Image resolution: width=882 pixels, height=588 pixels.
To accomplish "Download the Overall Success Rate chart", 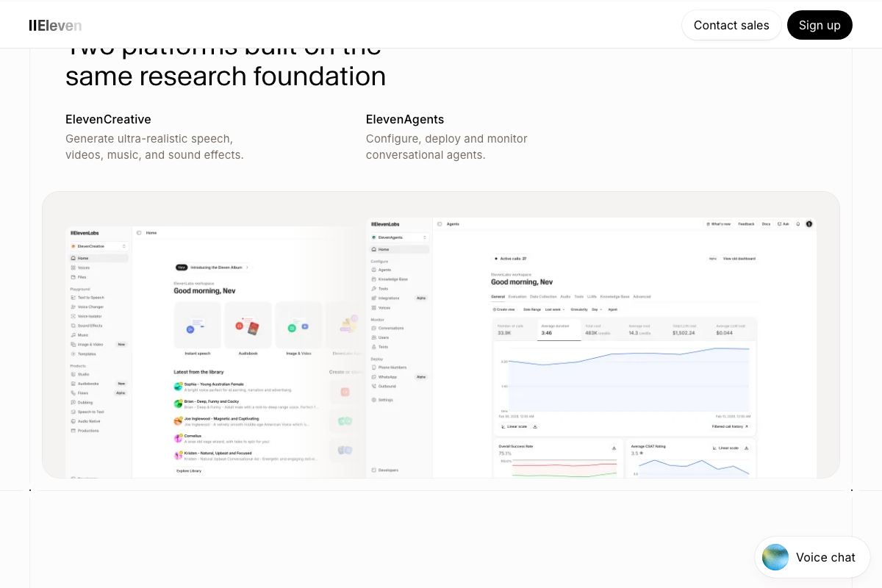I will (x=614, y=448).
